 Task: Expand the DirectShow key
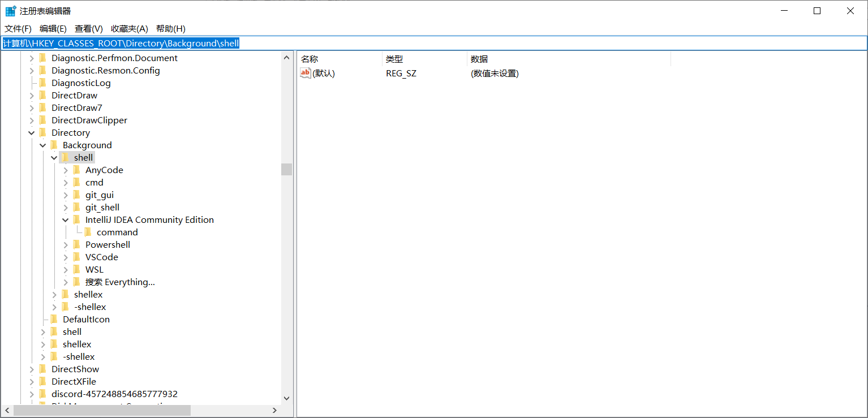click(32, 369)
